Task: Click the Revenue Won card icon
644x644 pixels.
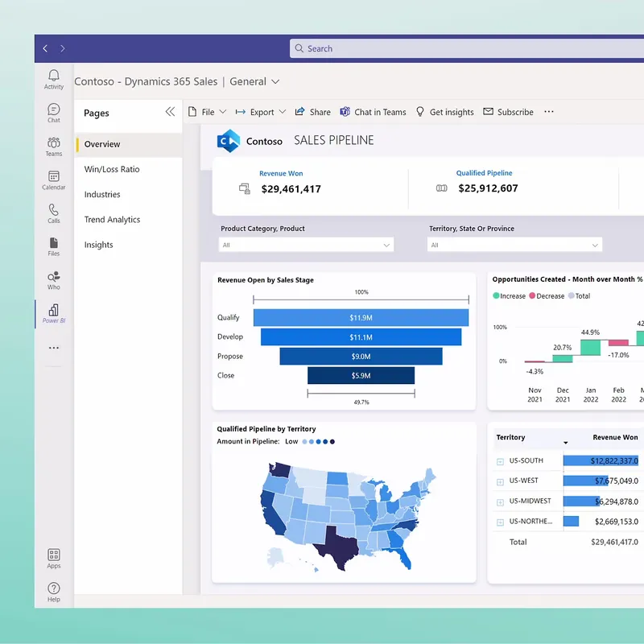Action: click(245, 189)
